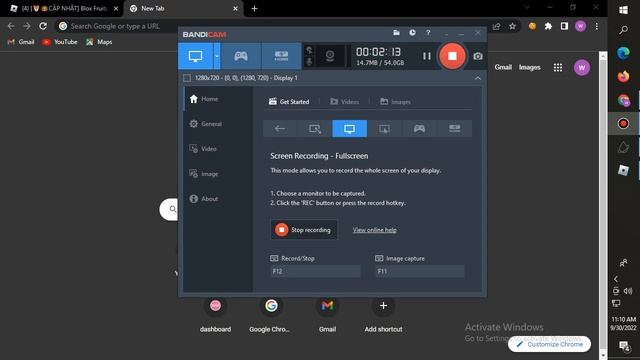Toggle webcam overlay icon in Bandicam
This screenshot has width=640, height=360.
330,56
